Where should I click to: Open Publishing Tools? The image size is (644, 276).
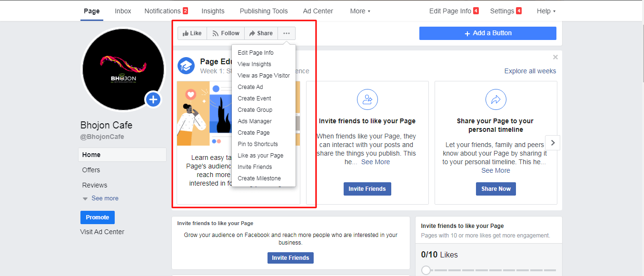coord(264,10)
